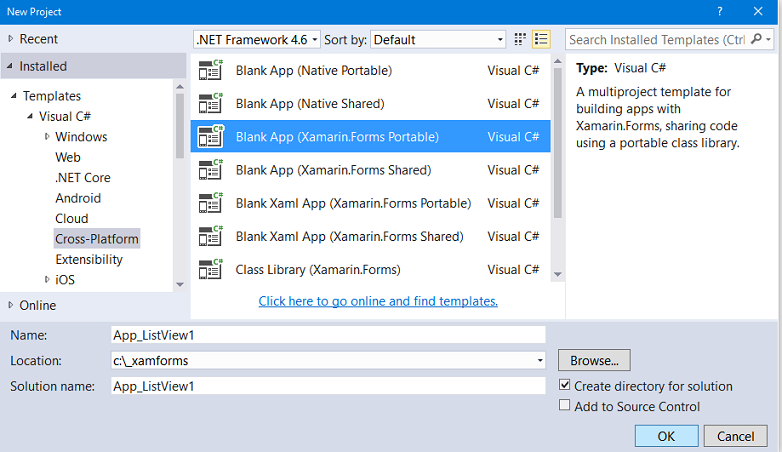Expand the Recent section

tap(10, 38)
